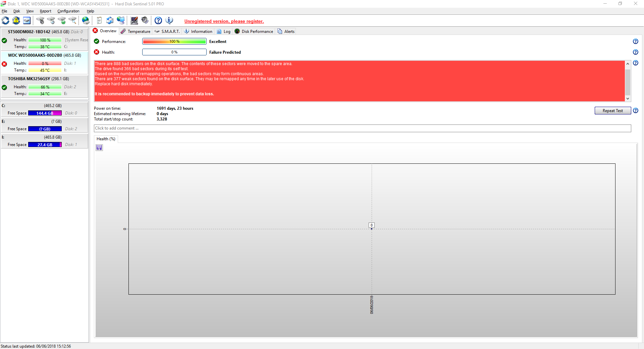644x349 pixels.
Task: Click the C: free space 144.4 GB bar
Action: click(x=45, y=113)
